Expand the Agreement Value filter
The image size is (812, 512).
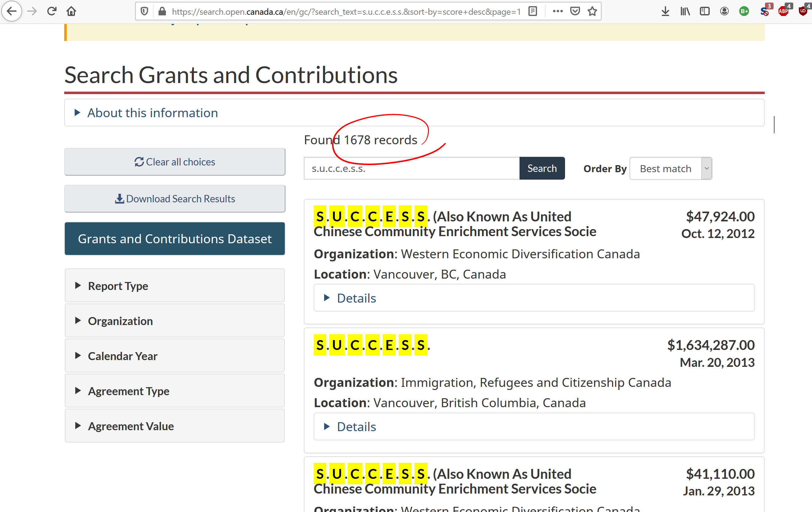click(x=175, y=426)
